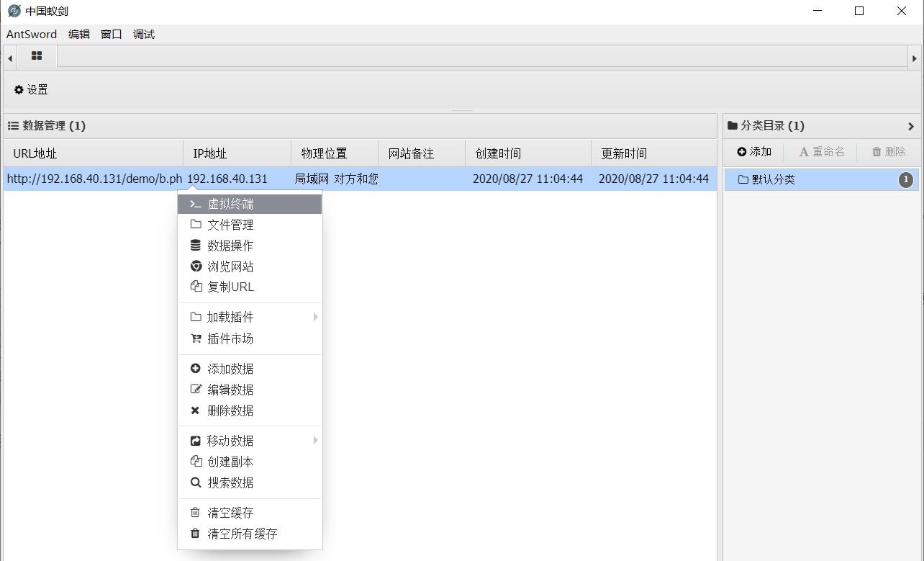Open the 调试 menu
The width and height of the screenshot is (924, 561).
coord(144,35)
